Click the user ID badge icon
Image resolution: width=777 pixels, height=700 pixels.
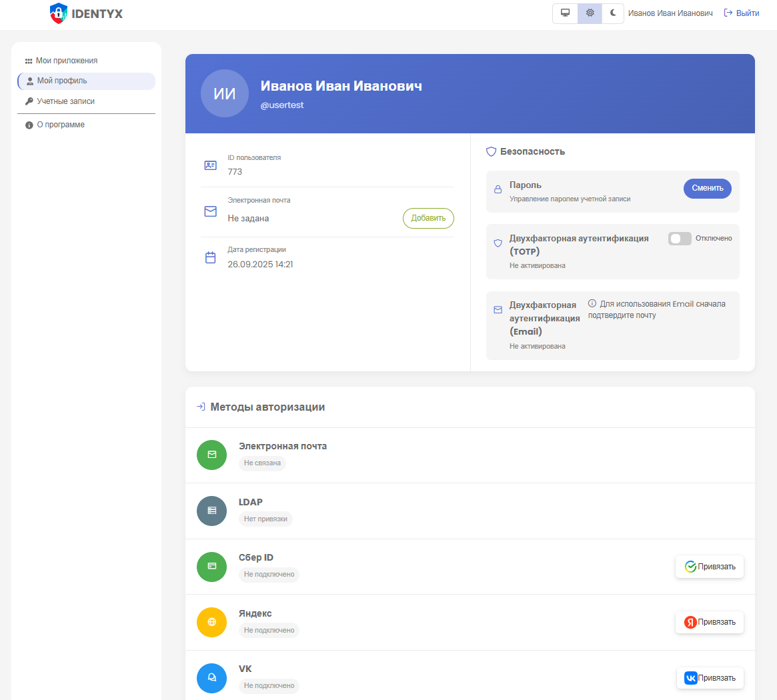(211, 165)
